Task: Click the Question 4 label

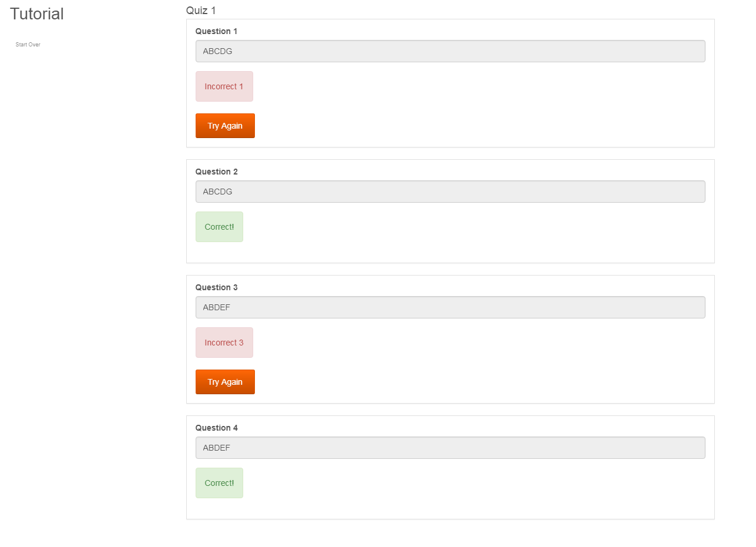Action: [x=216, y=428]
